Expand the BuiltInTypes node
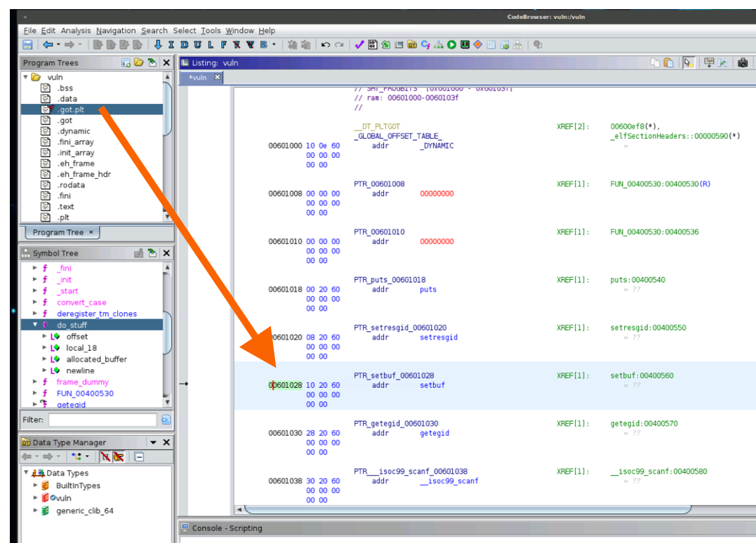Screen dimensions: 756x543 pos(36,485)
